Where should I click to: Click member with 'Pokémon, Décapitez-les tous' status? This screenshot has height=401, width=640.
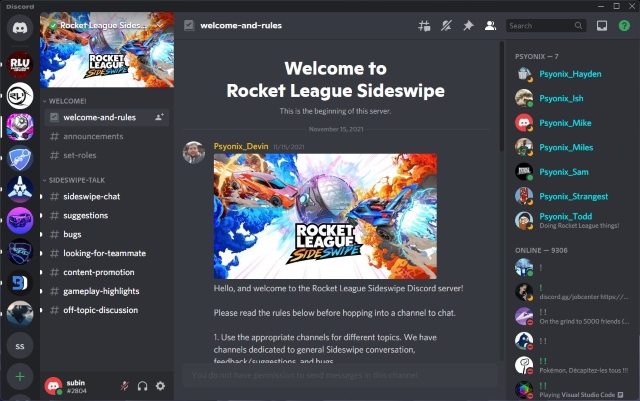[571, 365]
